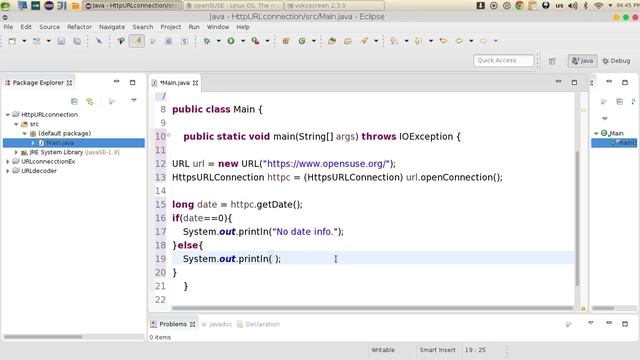Click the editor vertical scrollbar
Viewport: 640px width, 360px height.
coord(577,218)
